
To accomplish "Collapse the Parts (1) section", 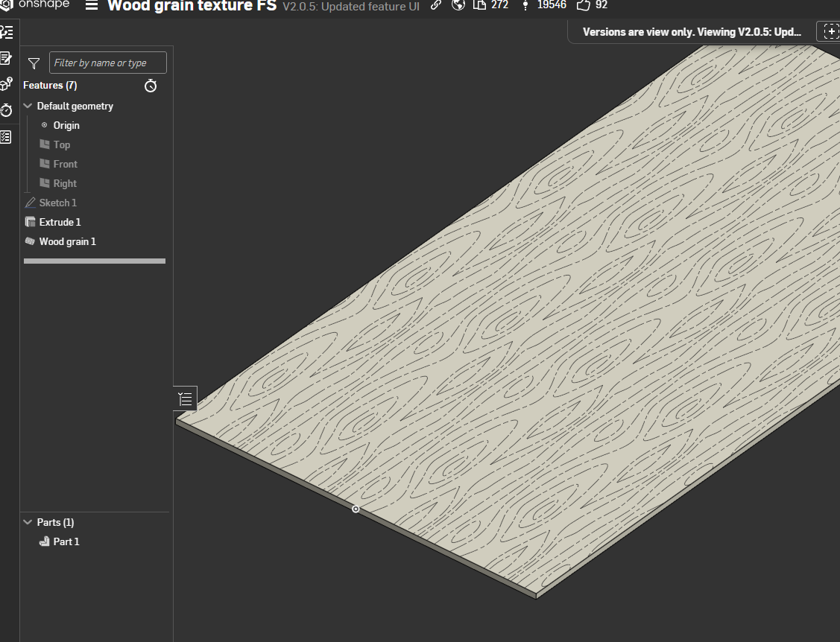I will (28, 522).
